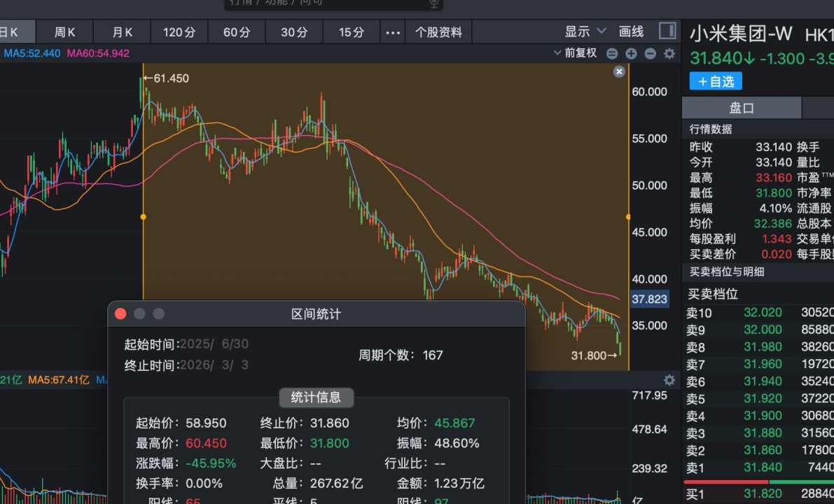
Task: Open the 前复权 adjustment dropdown
Action: [x=575, y=53]
